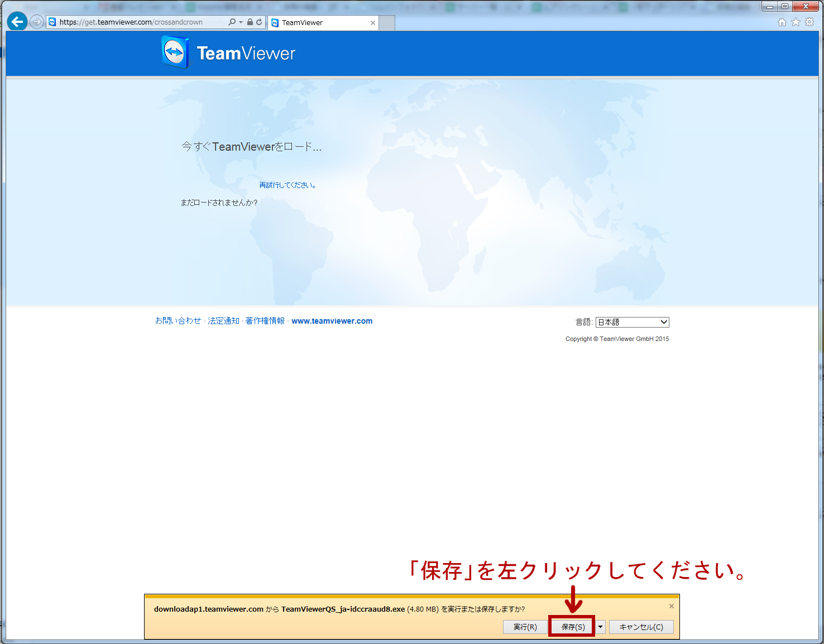Select the TeamViewer browser tab
This screenshot has width=824, height=644.
point(323,23)
